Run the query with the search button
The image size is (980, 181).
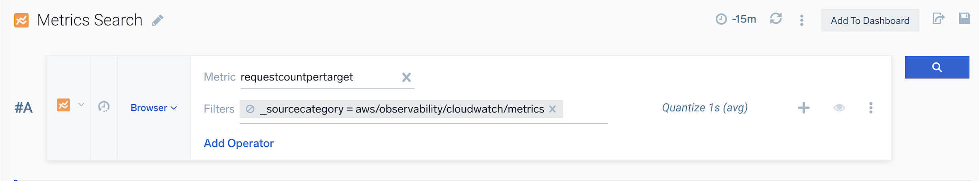(x=936, y=67)
